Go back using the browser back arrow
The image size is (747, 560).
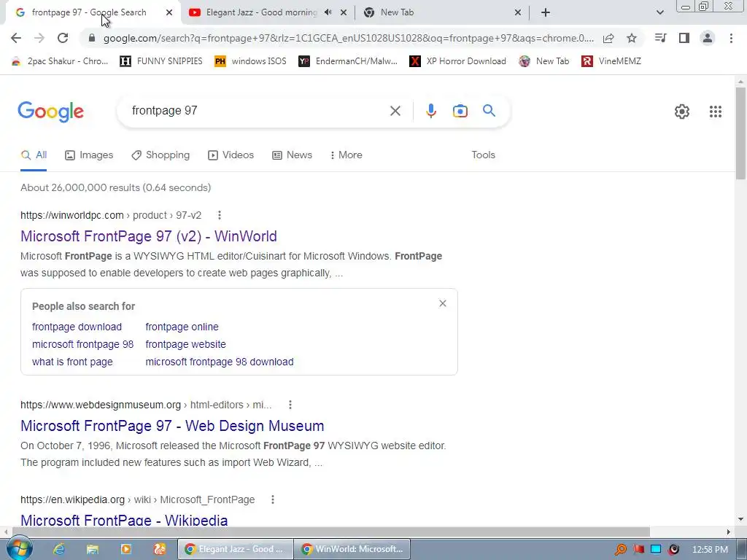(16, 38)
